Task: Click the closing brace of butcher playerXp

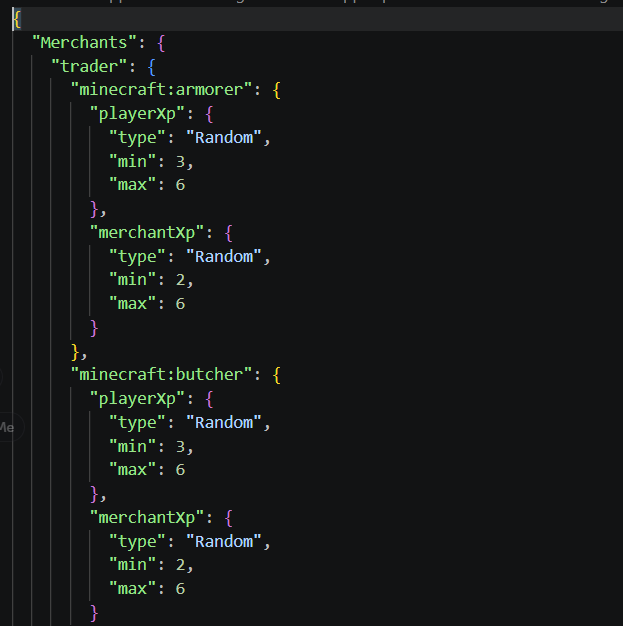Action: pos(94,494)
